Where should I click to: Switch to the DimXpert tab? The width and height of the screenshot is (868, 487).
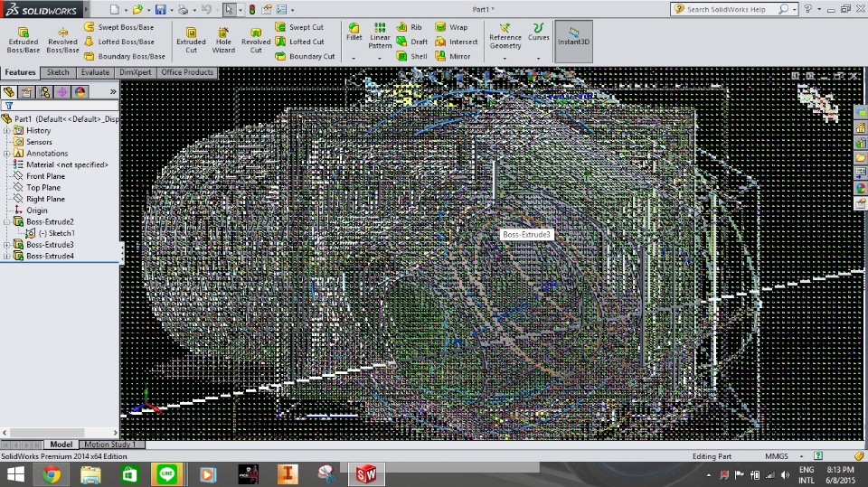click(135, 72)
